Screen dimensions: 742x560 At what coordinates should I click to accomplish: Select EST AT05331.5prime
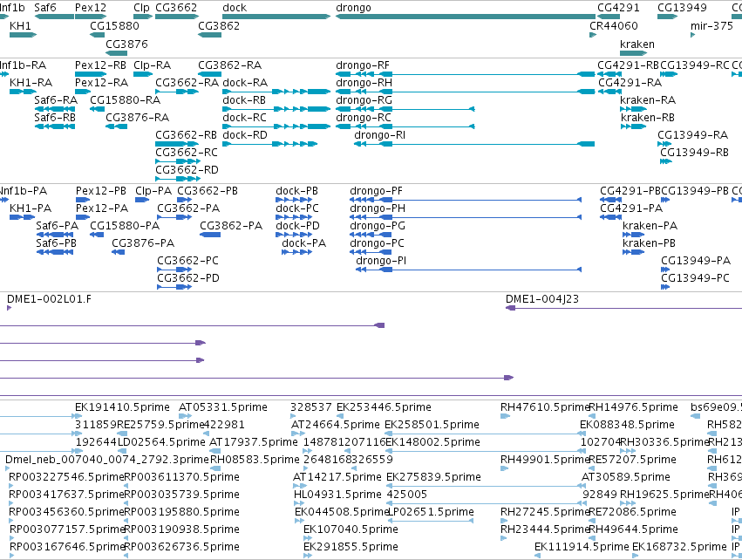[223, 407]
